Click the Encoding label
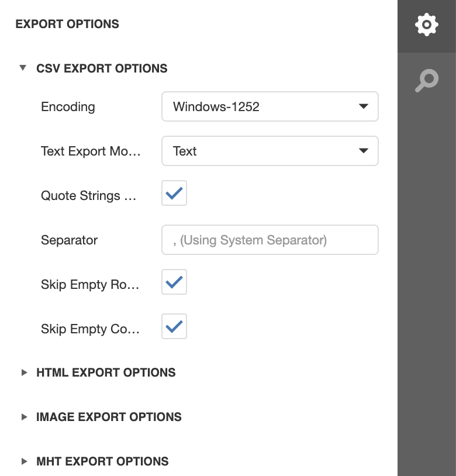The width and height of the screenshot is (456, 476). [x=68, y=107]
